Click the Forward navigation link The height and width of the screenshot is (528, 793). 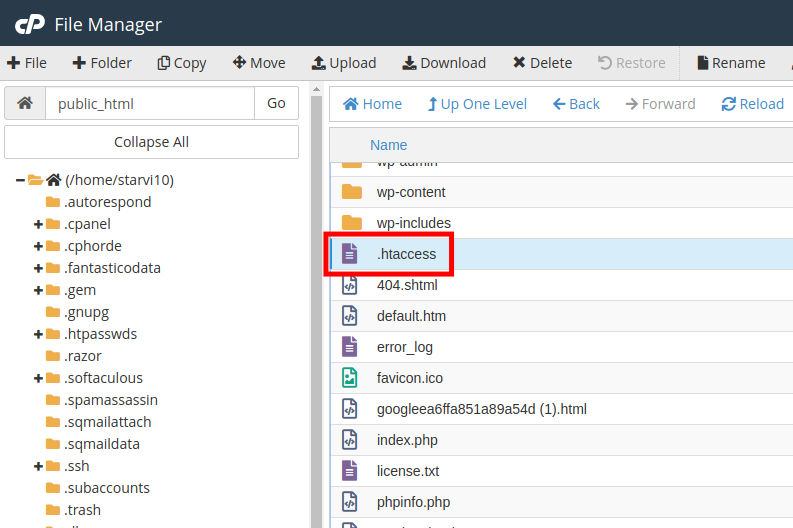[x=660, y=104]
